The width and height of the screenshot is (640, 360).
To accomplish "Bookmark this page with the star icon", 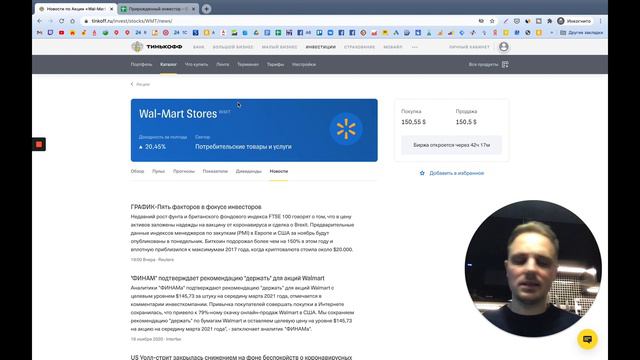I will click(x=492, y=21).
